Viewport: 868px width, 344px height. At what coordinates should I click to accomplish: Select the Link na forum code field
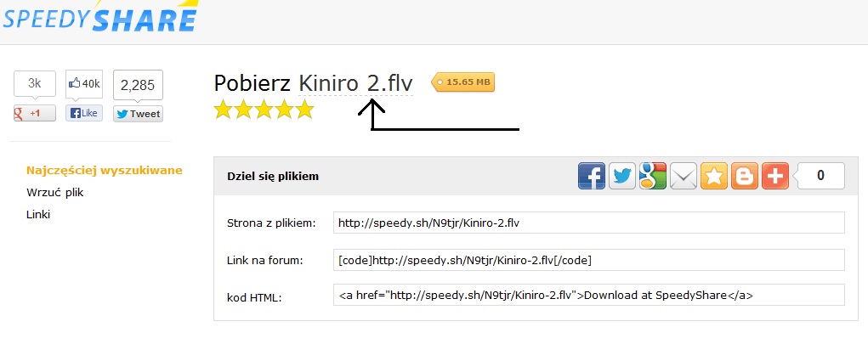coord(589,260)
